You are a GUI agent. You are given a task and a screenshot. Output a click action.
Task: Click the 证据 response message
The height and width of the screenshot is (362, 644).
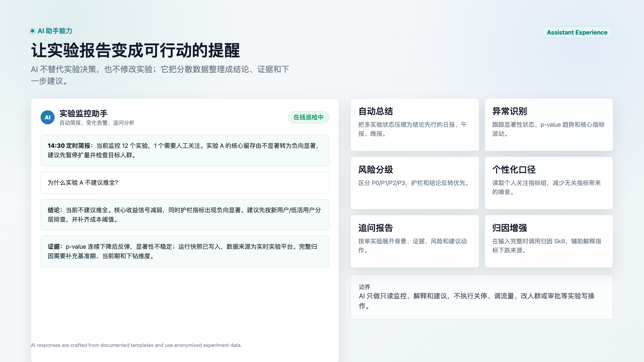coord(185,251)
